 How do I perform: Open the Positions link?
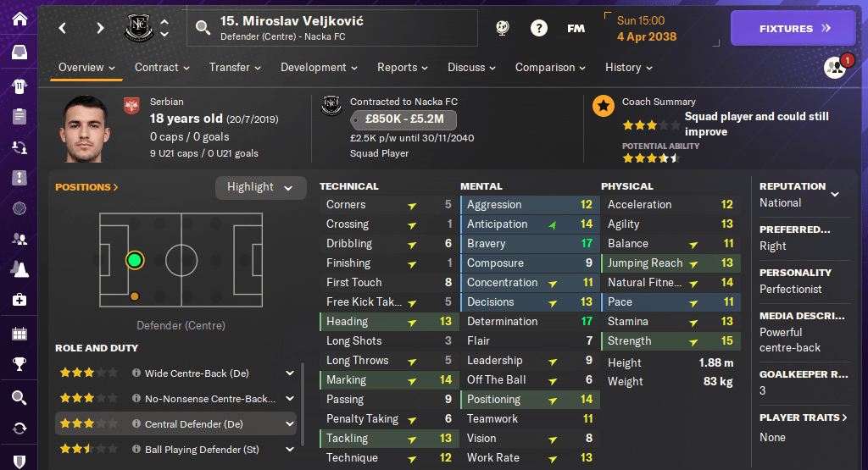coord(86,187)
